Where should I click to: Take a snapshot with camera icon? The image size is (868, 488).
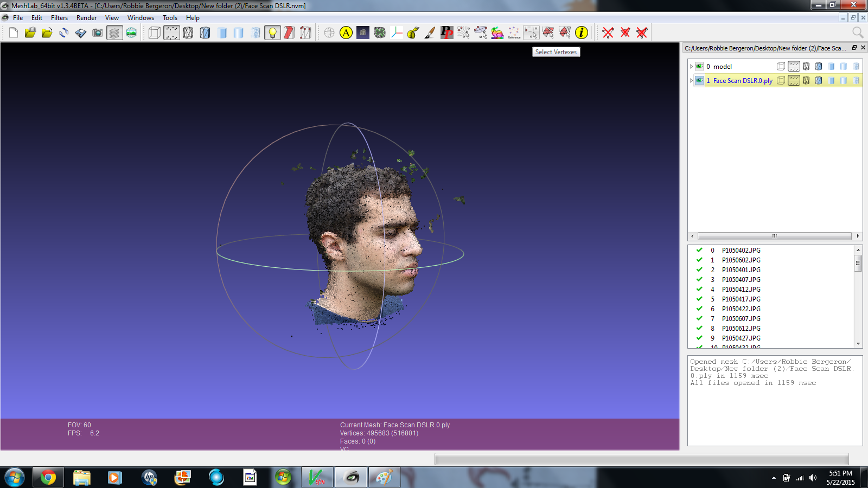pyautogui.click(x=98, y=33)
